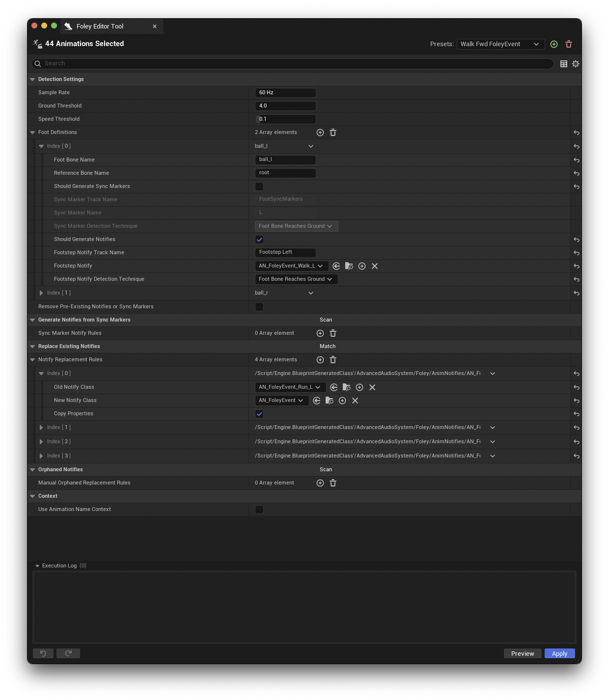Clear the Footstep Notify value

[x=375, y=266]
